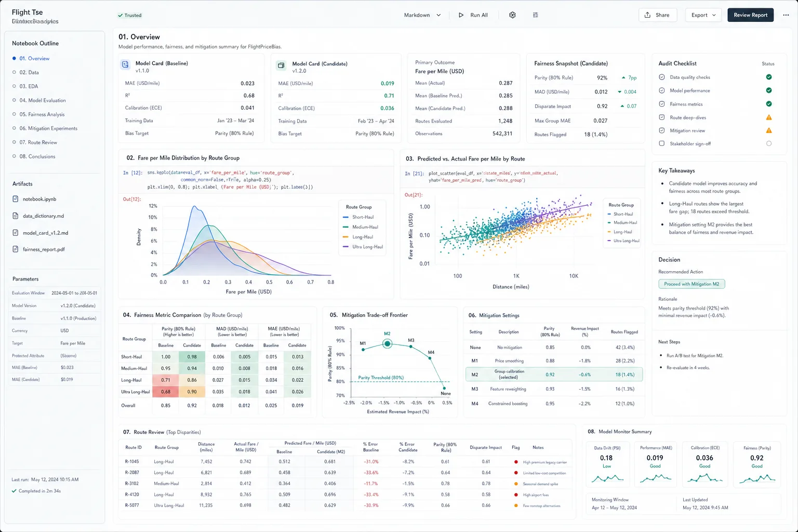This screenshot has height=532, width=798.
Task: Check the Stakeholder sign-off checkbox
Action: 662,143
